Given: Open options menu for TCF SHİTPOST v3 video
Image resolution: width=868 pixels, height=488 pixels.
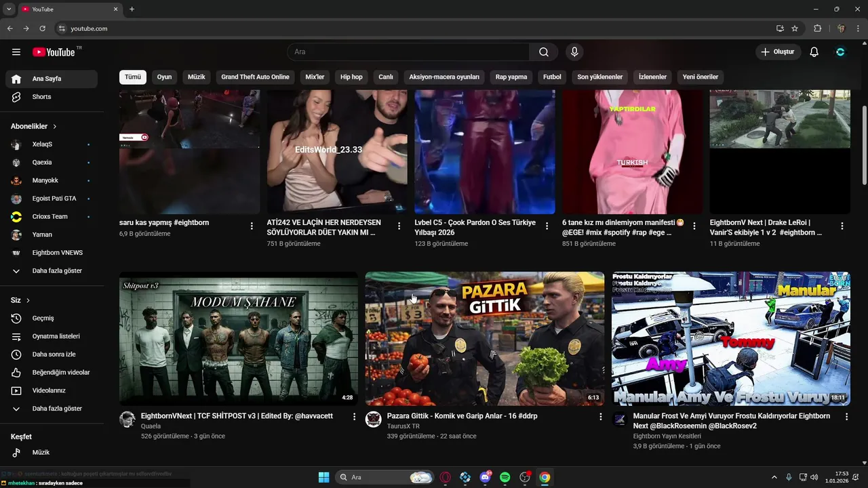Looking at the screenshot, I should point(354,417).
